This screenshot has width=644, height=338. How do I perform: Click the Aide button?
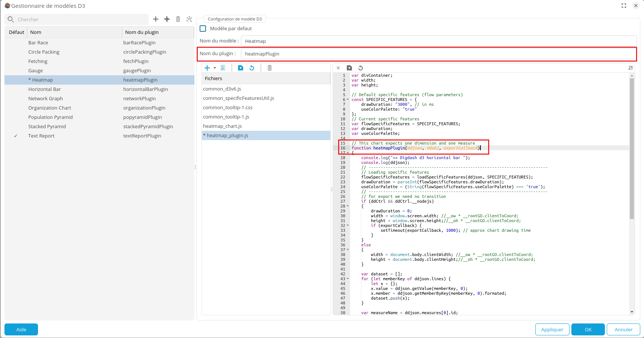pyautogui.click(x=21, y=329)
